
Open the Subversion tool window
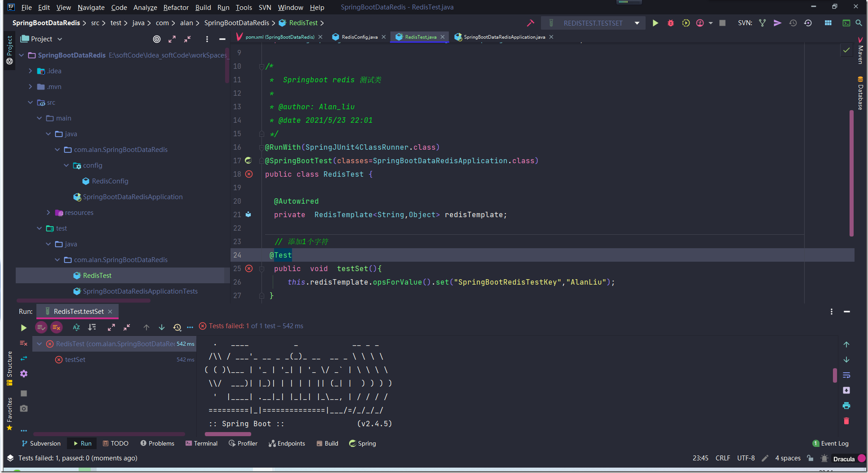(x=41, y=443)
